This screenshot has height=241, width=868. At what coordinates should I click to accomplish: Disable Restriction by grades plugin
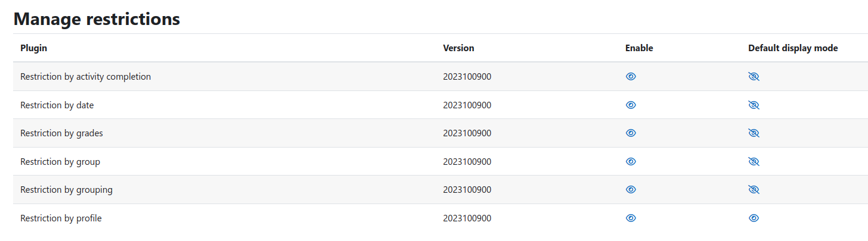[631, 133]
